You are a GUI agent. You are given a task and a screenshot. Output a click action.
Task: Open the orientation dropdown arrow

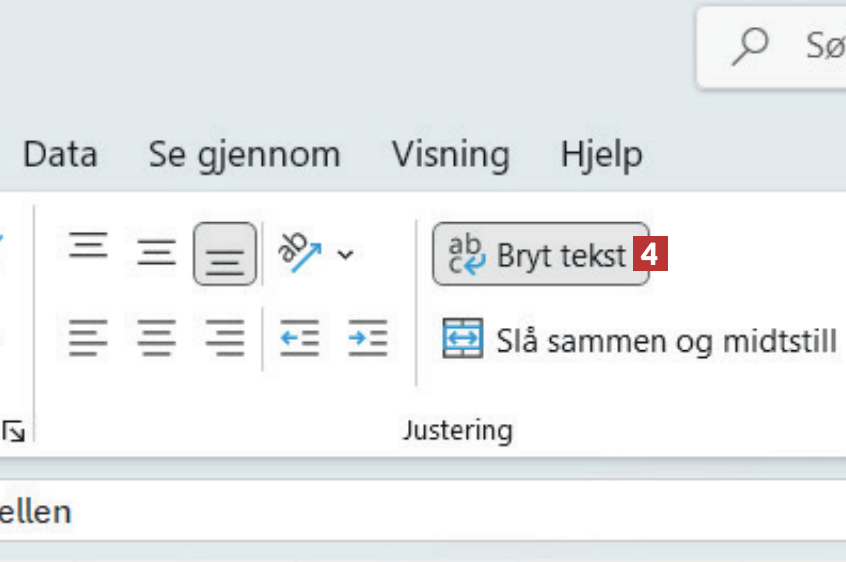click(x=345, y=255)
